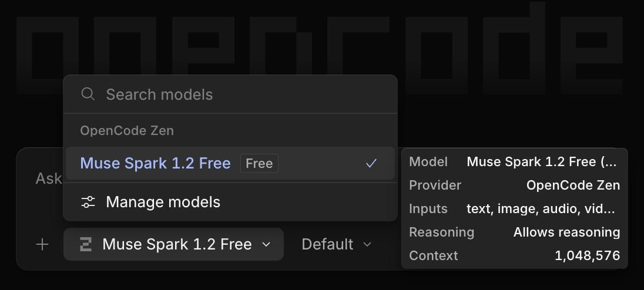Click the Context 1,048,576 value
644x290 pixels.
(588, 255)
